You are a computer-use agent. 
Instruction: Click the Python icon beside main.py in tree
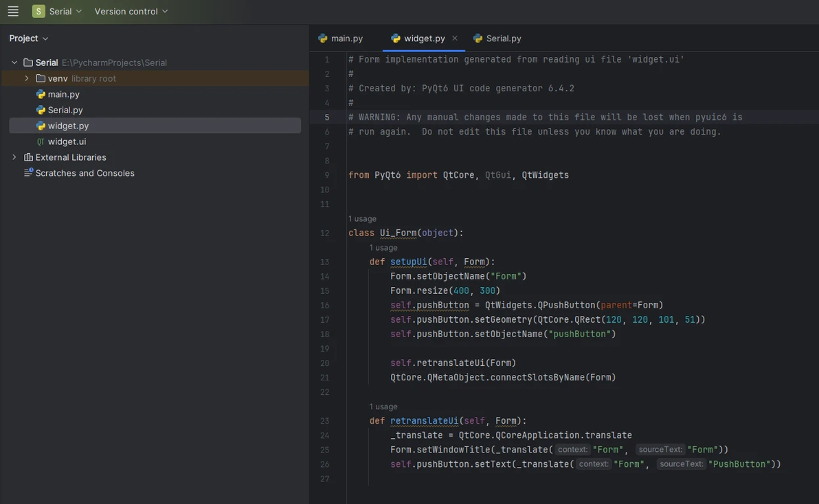point(41,94)
